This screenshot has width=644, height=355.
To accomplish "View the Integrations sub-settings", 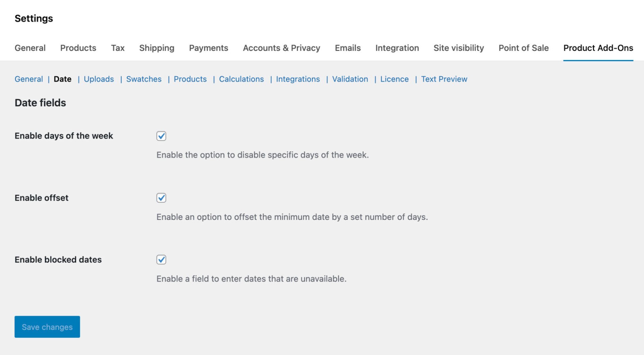I will tap(298, 79).
